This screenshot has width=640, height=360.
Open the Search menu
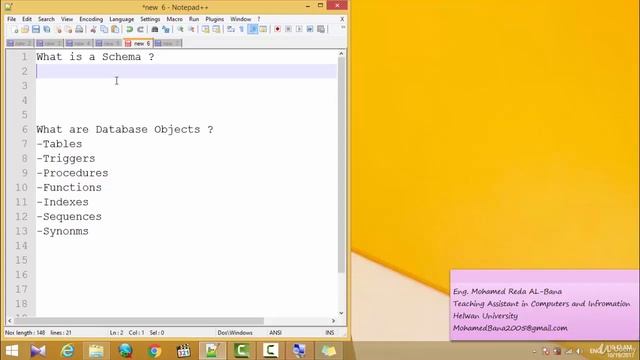point(46,19)
